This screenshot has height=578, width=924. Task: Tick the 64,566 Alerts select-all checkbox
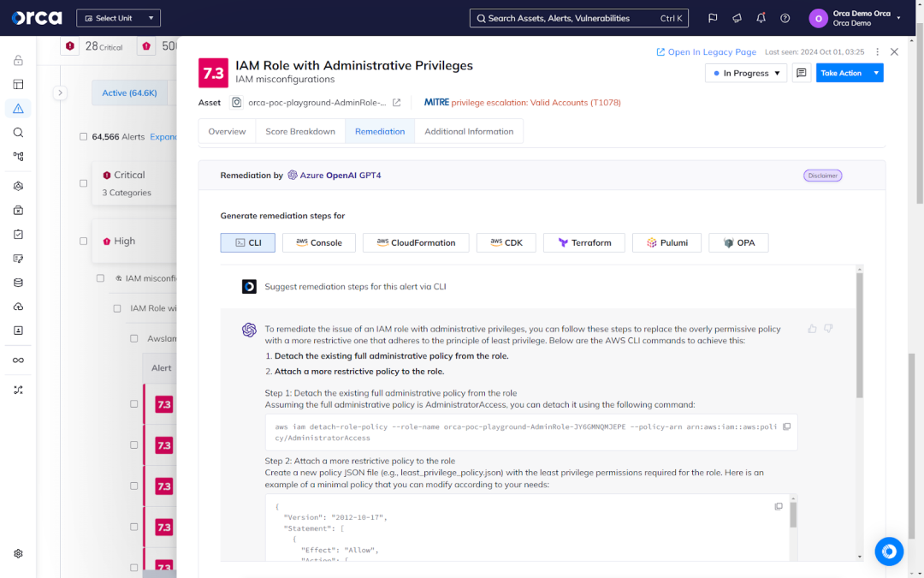tap(84, 137)
